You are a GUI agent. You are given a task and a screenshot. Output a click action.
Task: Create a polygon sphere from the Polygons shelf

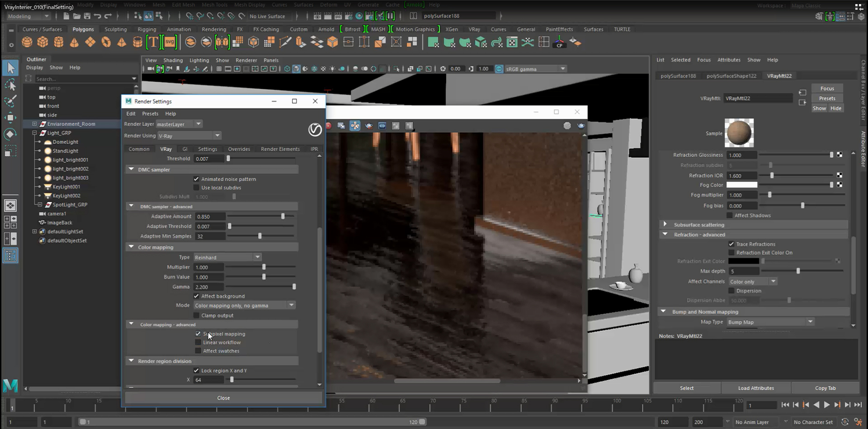27,42
